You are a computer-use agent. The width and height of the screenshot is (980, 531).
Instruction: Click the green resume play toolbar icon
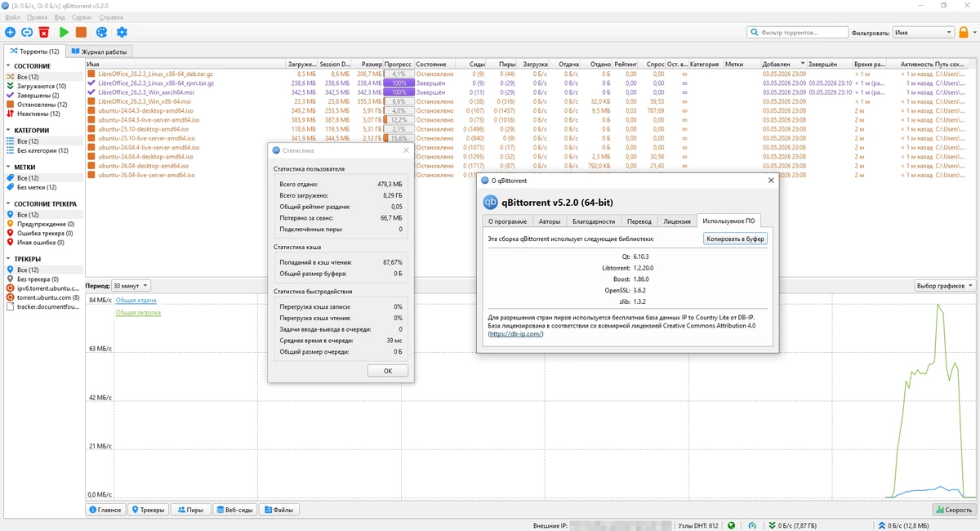pyautogui.click(x=64, y=32)
